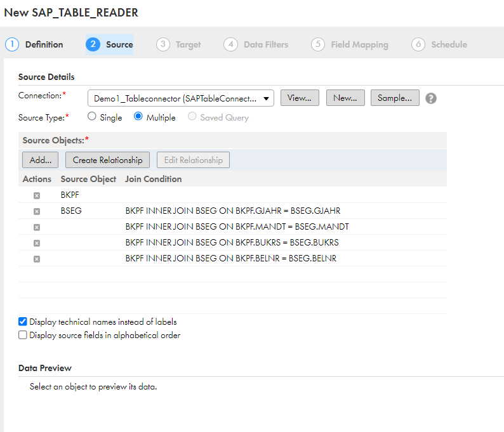
Task: Click the Source Object column header
Action: tap(88, 179)
